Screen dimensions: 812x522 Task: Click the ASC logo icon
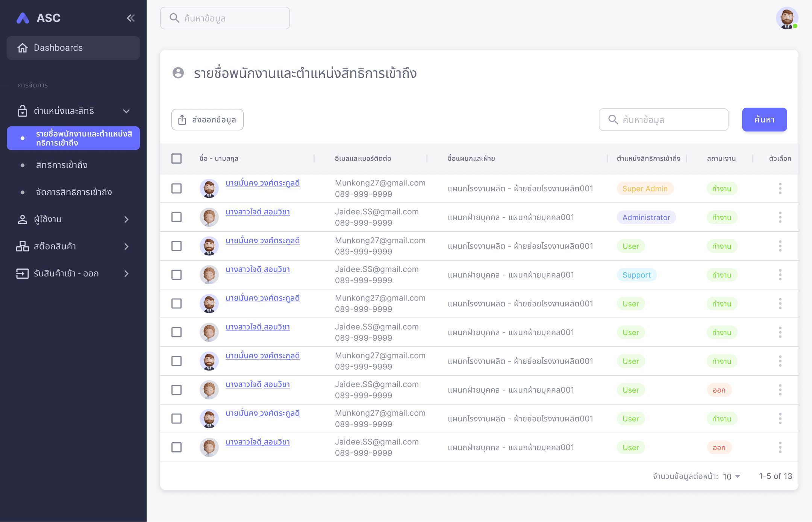pos(23,18)
